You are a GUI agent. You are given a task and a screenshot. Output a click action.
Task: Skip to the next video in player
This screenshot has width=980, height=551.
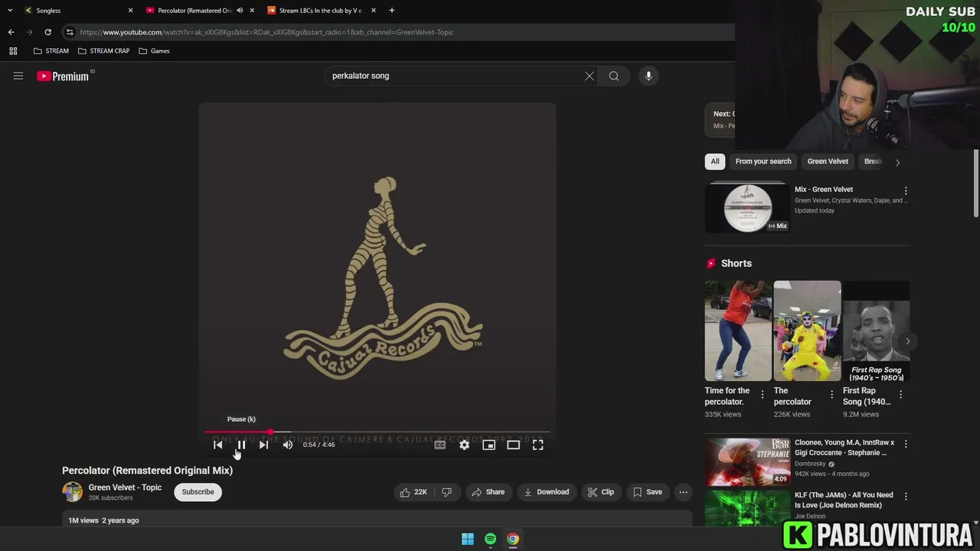pyautogui.click(x=263, y=445)
